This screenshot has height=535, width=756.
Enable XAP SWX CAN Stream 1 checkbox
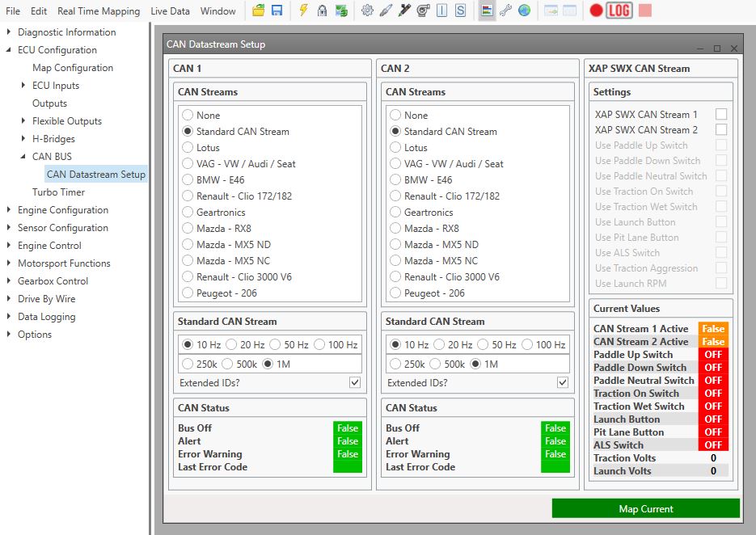click(x=720, y=114)
